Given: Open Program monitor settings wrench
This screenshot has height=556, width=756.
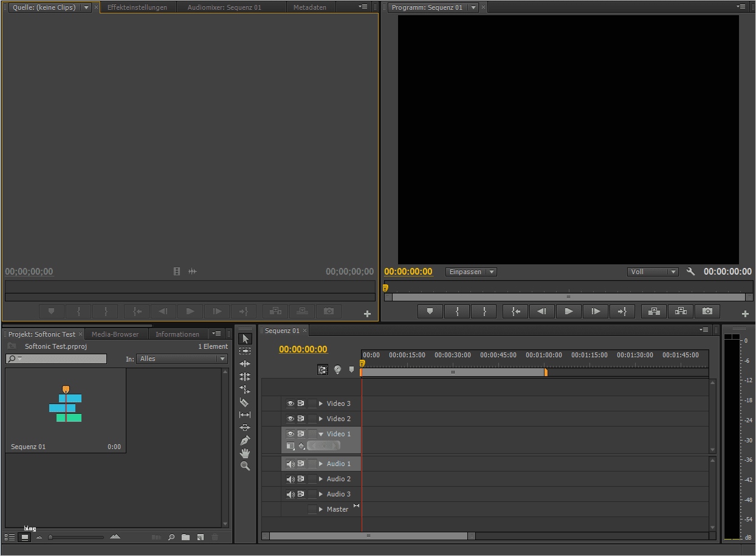Looking at the screenshot, I should point(690,272).
